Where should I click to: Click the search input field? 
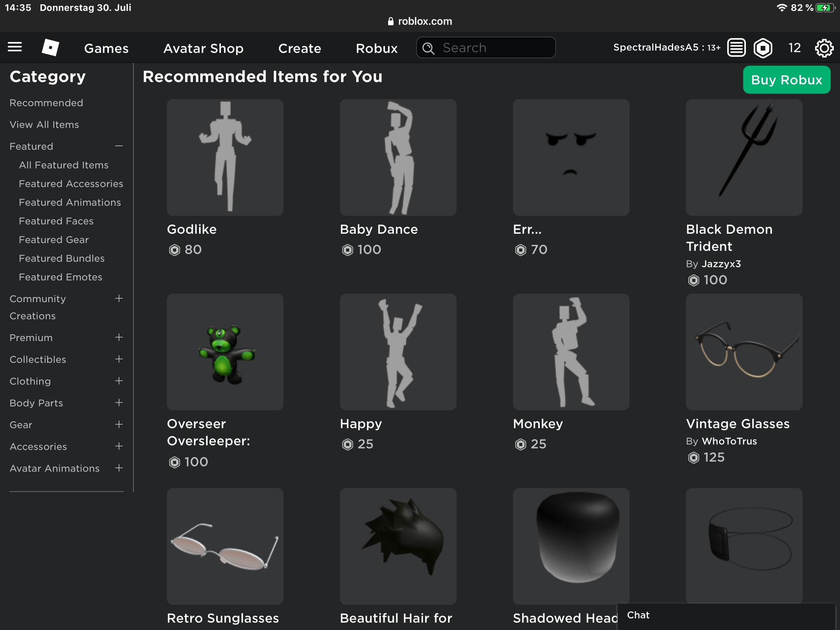click(486, 47)
